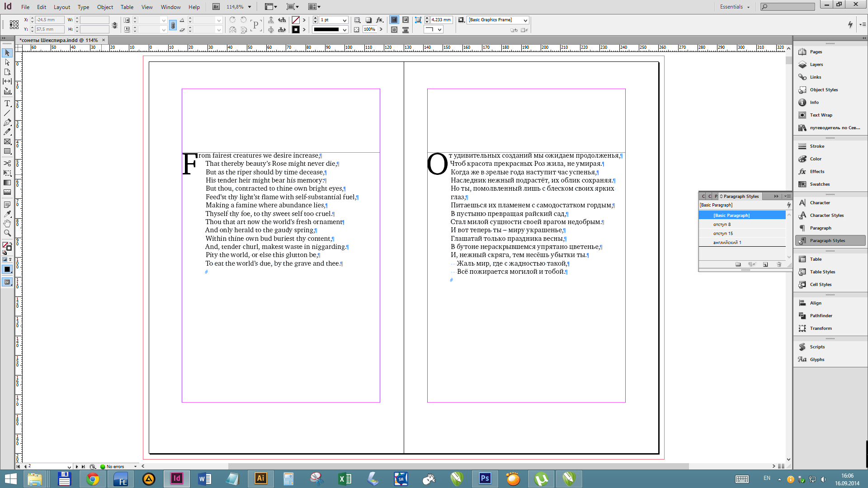This screenshot has width=868, height=488.
Task: Select the Rectangle Frame tool
Action: coord(7,141)
